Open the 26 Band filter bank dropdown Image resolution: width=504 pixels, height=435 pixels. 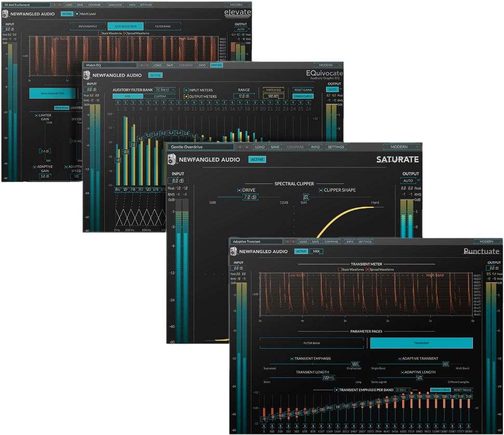click(165, 90)
